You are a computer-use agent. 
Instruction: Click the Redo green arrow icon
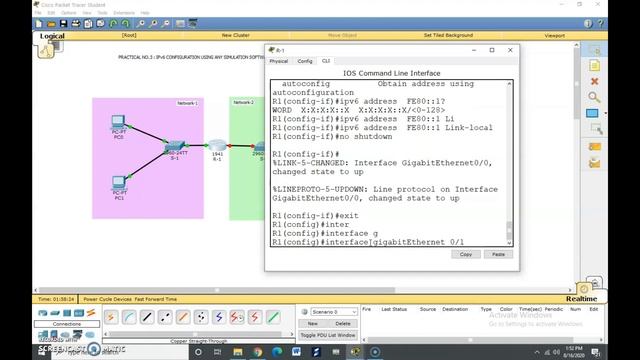[126, 24]
